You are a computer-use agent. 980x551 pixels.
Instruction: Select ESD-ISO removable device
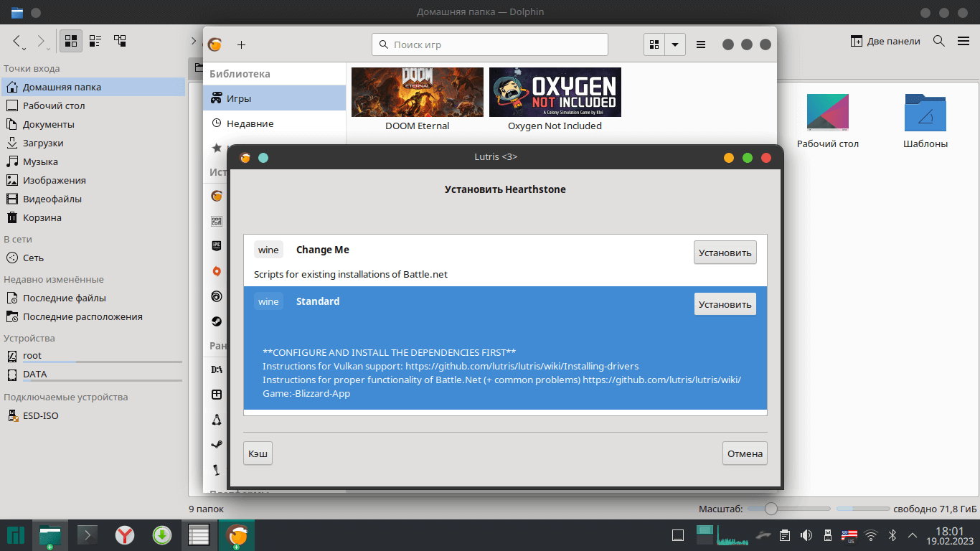[93, 415]
